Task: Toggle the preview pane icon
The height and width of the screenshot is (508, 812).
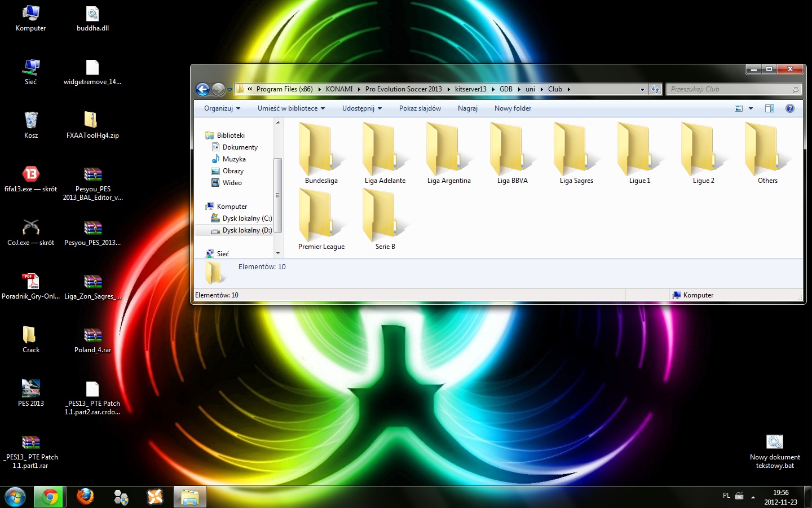Action: [770, 108]
